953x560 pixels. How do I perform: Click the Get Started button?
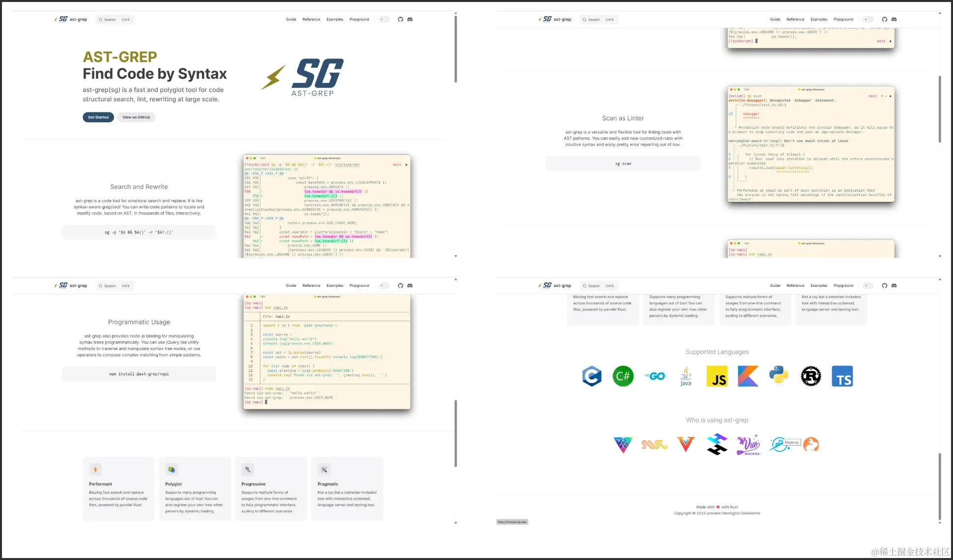(x=98, y=117)
